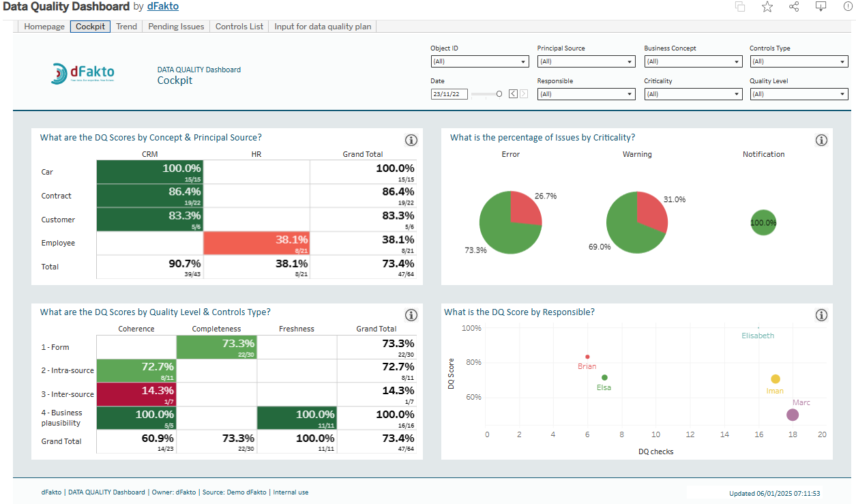Viewport: 856px width, 504px height.
Task: Click the fullscreen icon at top right
Action: pyautogui.click(x=847, y=7)
